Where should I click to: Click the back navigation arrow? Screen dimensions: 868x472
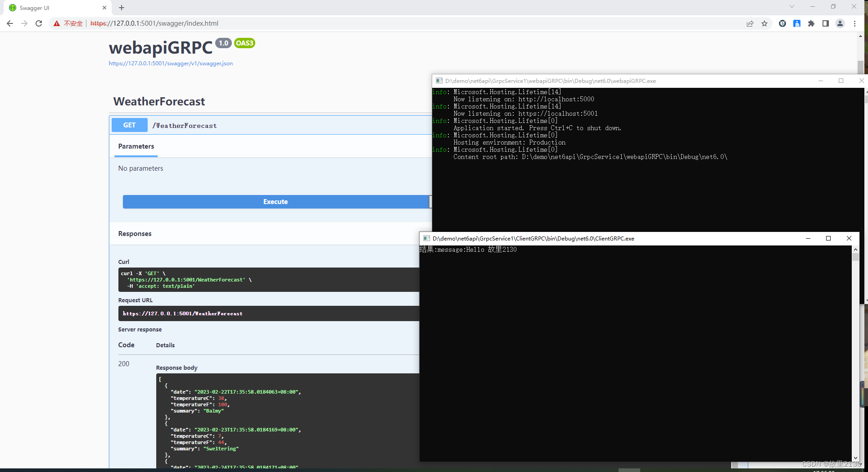pyautogui.click(x=10, y=23)
